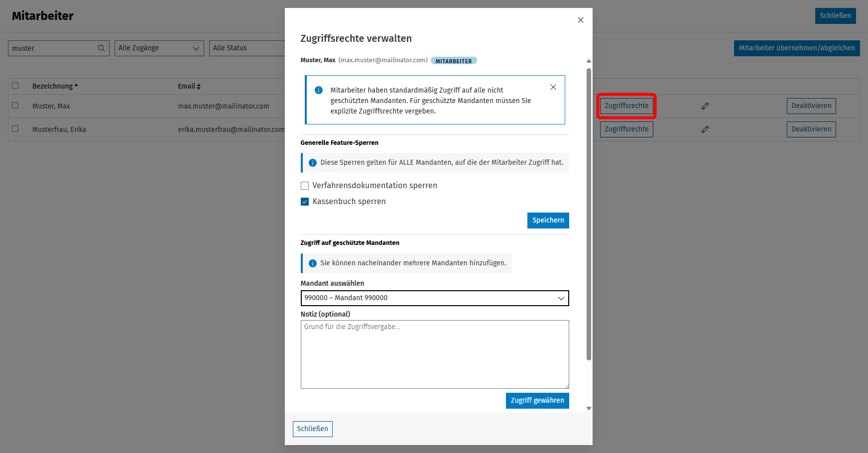868x453 pixels.
Task: Click the Zugriff gewähren button
Action: (x=537, y=401)
